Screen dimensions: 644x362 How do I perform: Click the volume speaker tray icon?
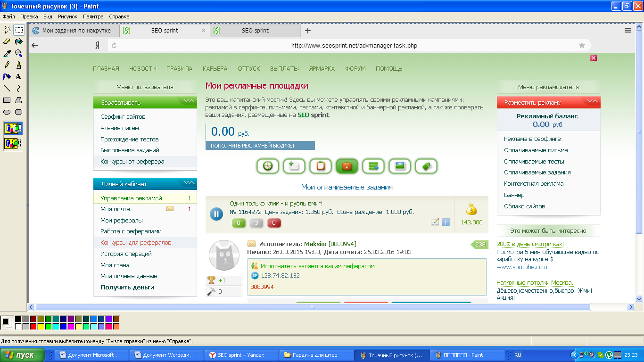[x=592, y=355]
